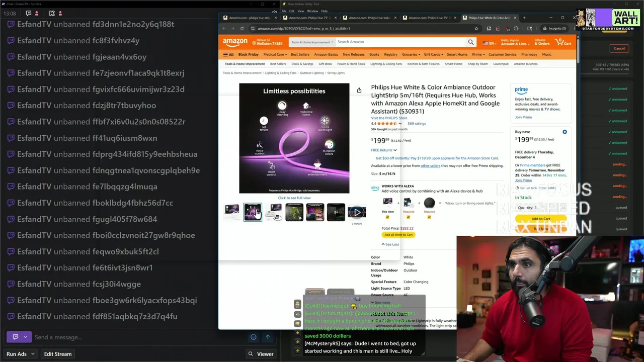Open the Groceries dropdown in nav

(411, 54)
